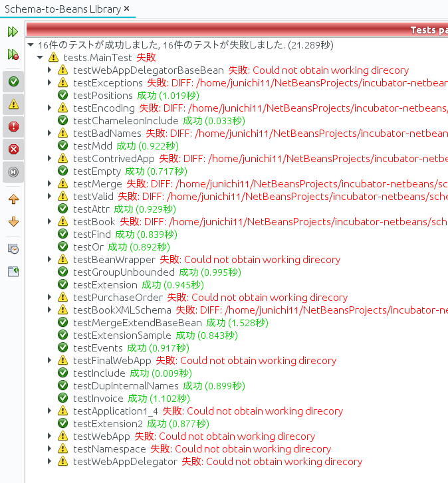Expand testExceptions failure details
448x483 pixels.
click(x=49, y=82)
